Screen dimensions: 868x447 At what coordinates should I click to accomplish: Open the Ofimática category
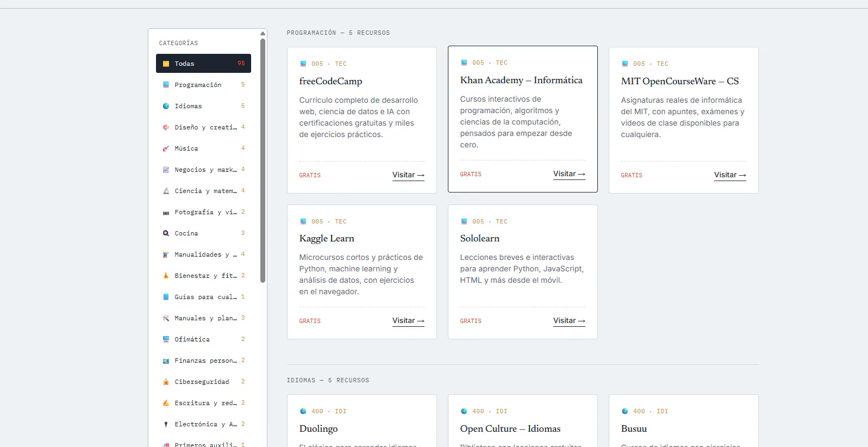point(203,339)
